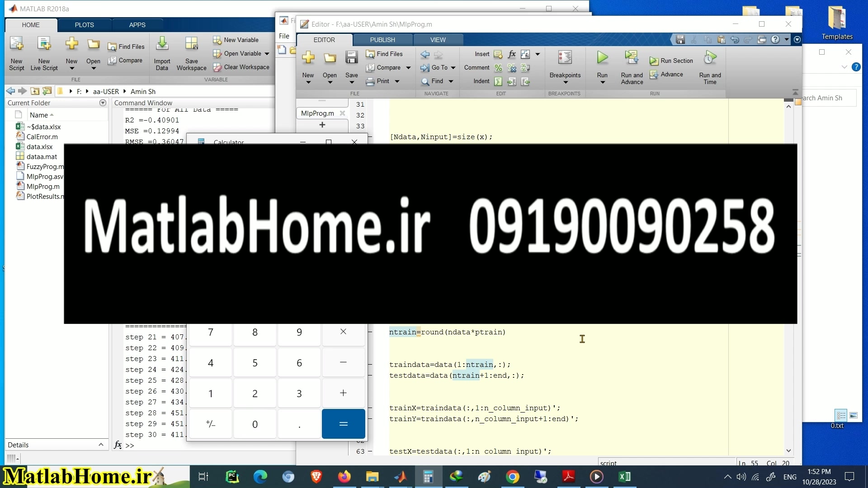Click Compare in MATLAB Home tab

tap(125, 60)
